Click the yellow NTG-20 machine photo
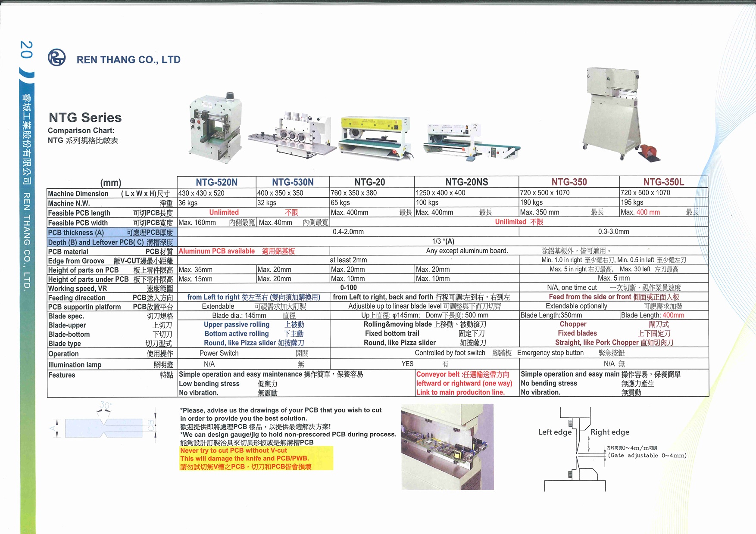 (375, 137)
